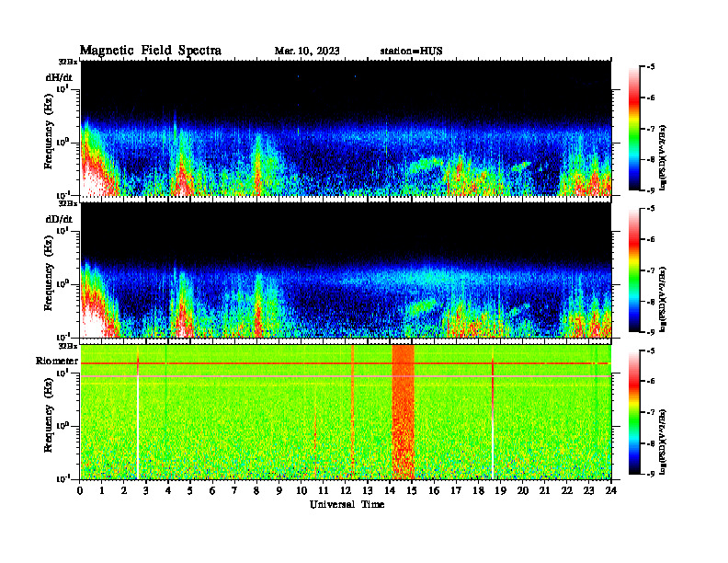Click the broad red band at 14–15 UT in Riometer panel

tap(403, 412)
